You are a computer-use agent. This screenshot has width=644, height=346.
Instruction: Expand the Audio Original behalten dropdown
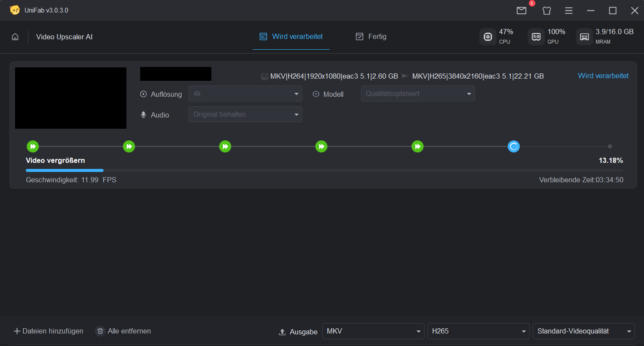coord(245,114)
